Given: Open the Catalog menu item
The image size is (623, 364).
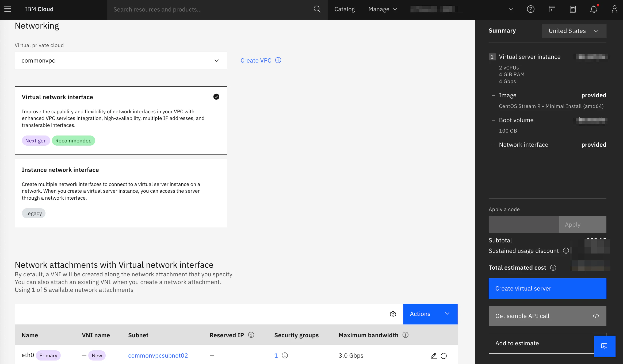Looking at the screenshot, I should [345, 9].
